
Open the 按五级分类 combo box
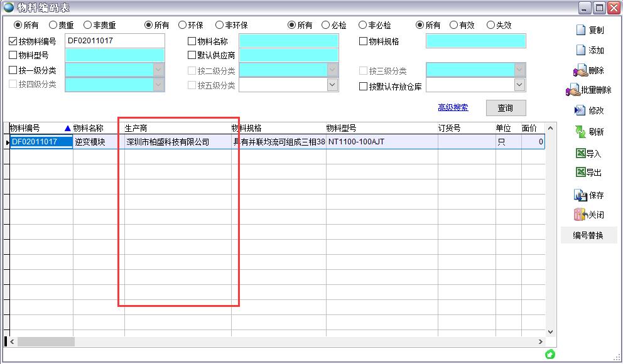[x=332, y=85]
